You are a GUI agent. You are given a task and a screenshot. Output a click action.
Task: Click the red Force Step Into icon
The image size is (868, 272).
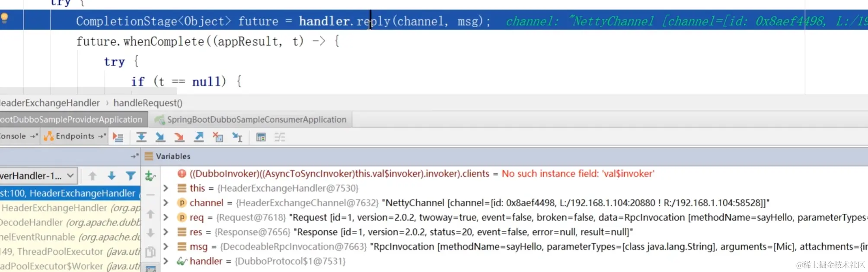click(179, 137)
